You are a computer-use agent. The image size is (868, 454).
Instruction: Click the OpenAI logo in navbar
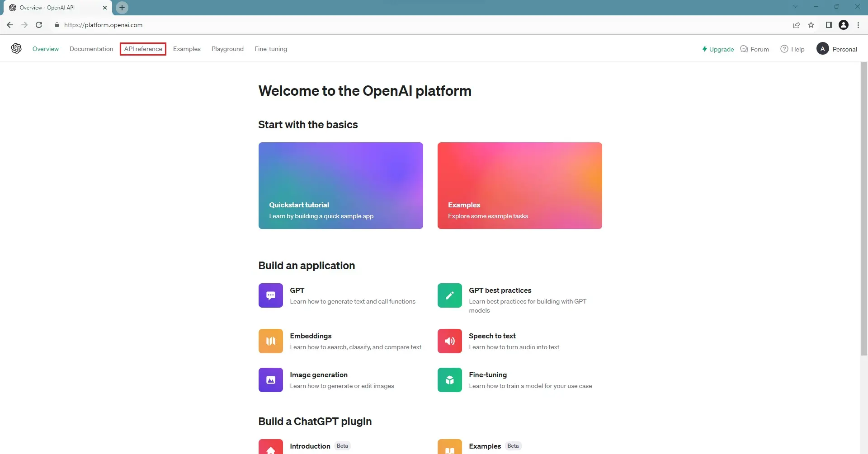(x=16, y=49)
